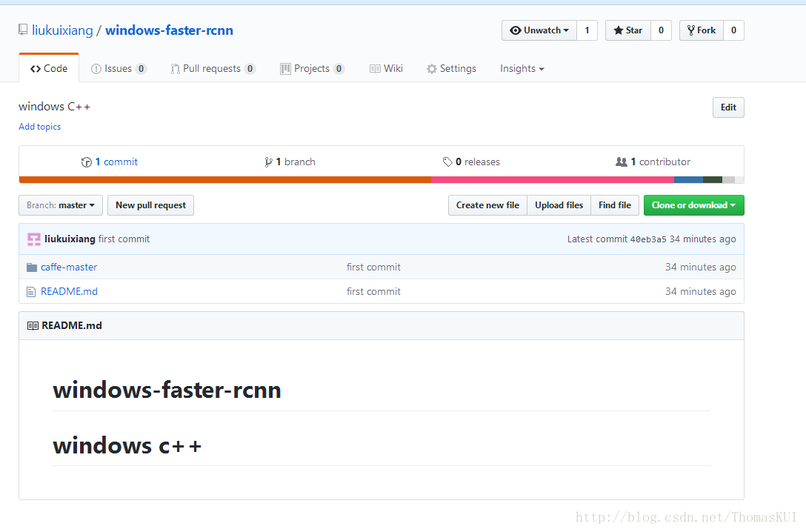Screen dimensions: 806x532
Task: Switch to the Issues tab
Action: point(119,68)
